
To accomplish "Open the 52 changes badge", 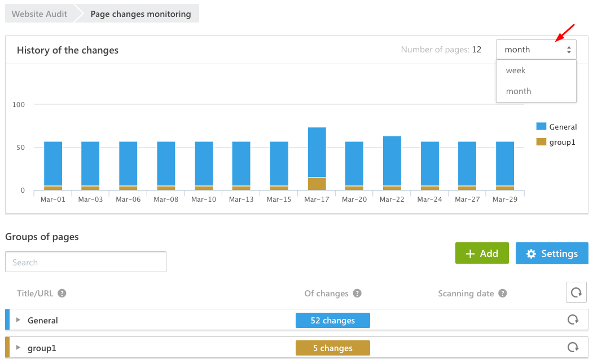I will coord(333,320).
